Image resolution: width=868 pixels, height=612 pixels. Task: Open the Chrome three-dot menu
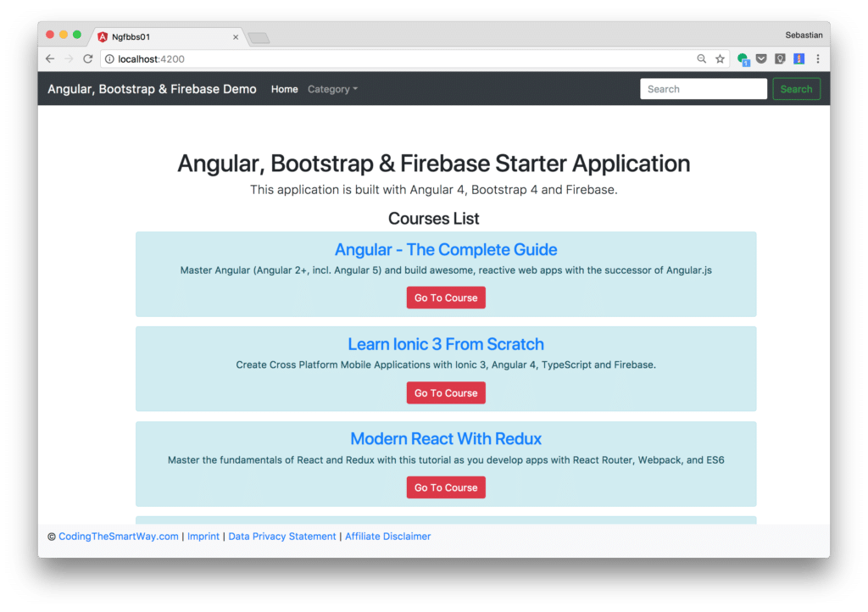(x=818, y=58)
